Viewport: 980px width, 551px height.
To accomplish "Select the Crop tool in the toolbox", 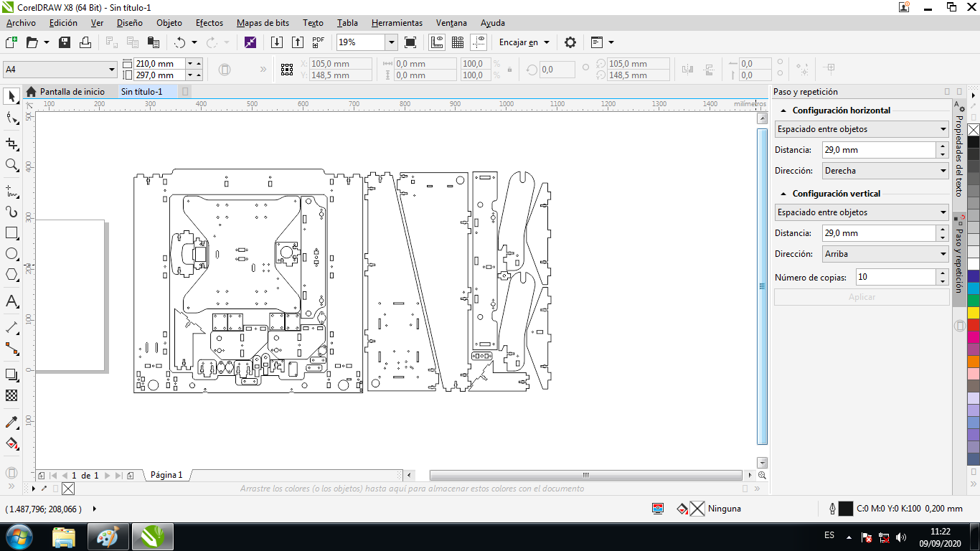I will point(11,144).
